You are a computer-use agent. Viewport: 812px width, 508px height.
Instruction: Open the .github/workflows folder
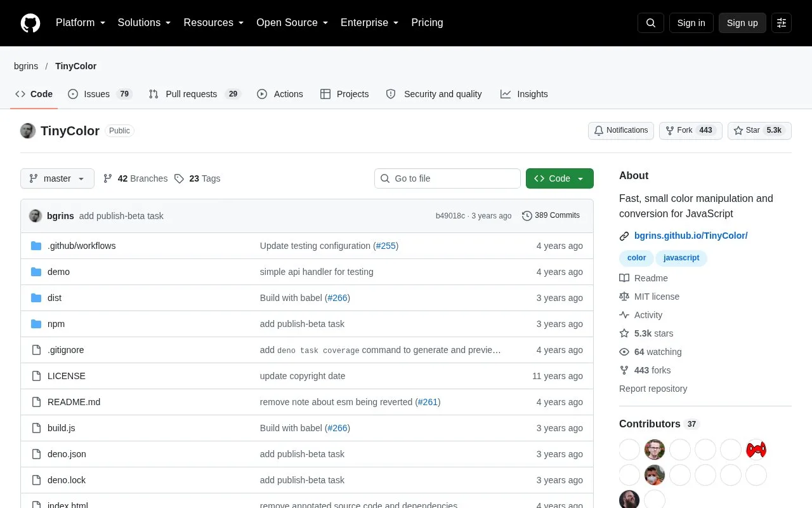pos(81,246)
